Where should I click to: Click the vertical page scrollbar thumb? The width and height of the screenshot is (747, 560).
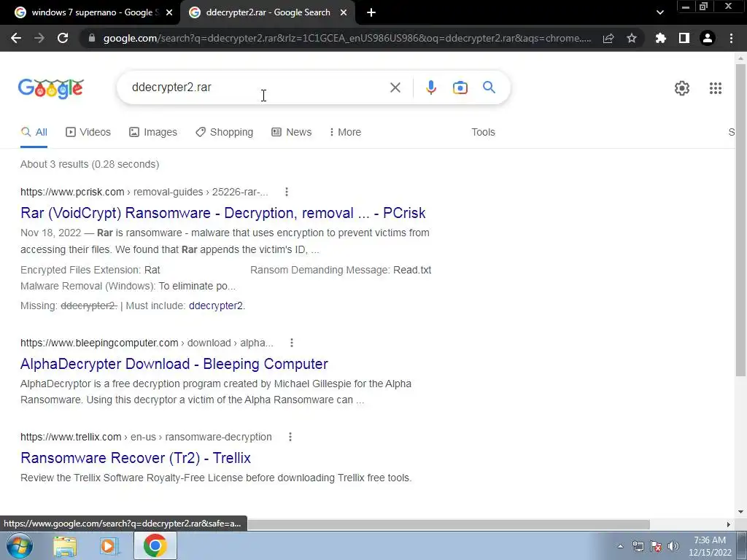click(740, 219)
